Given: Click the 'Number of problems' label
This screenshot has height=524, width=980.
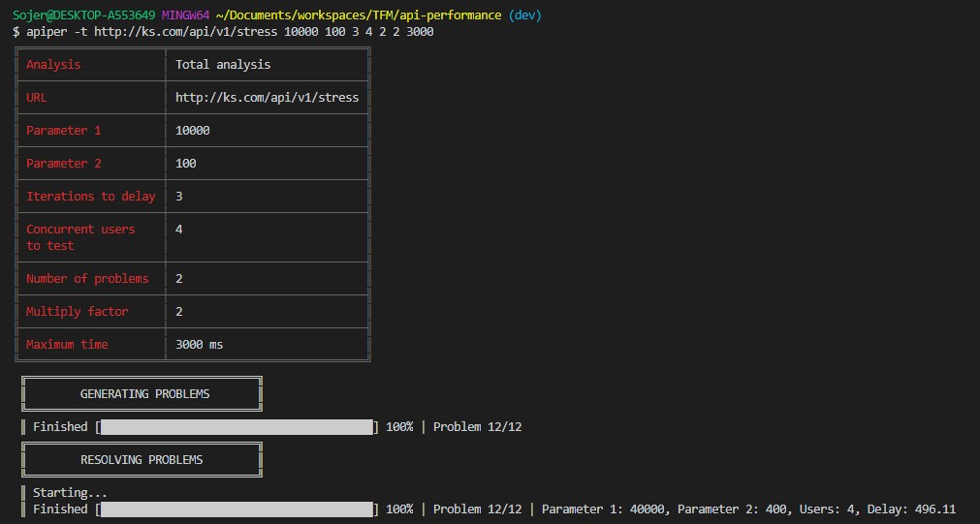Looking at the screenshot, I should click(87, 279).
